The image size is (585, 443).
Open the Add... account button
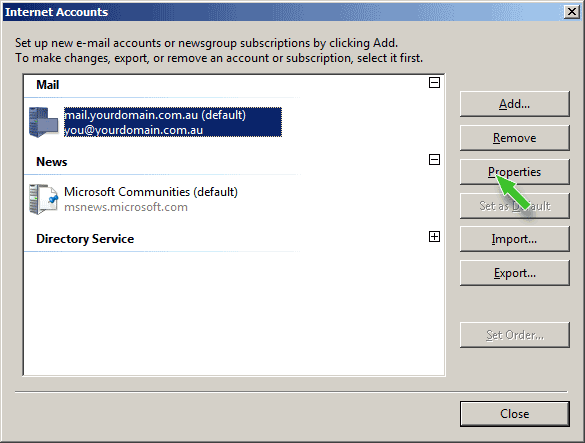[x=514, y=104]
